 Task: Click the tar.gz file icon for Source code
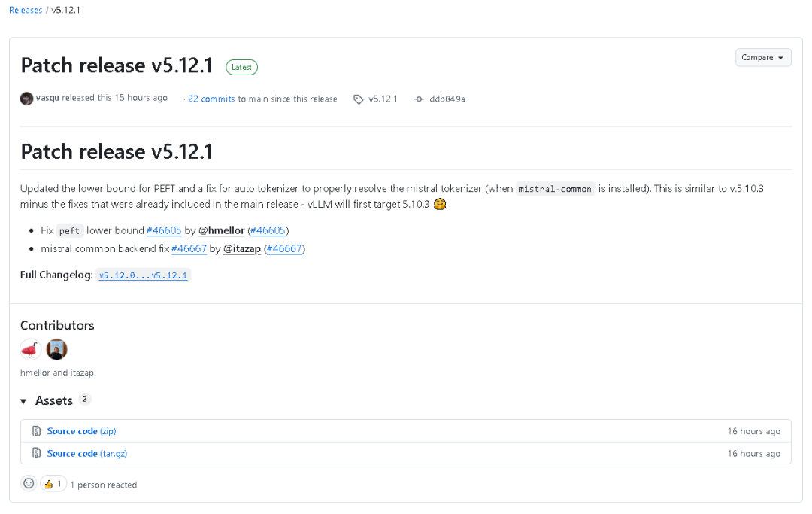pyautogui.click(x=36, y=453)
